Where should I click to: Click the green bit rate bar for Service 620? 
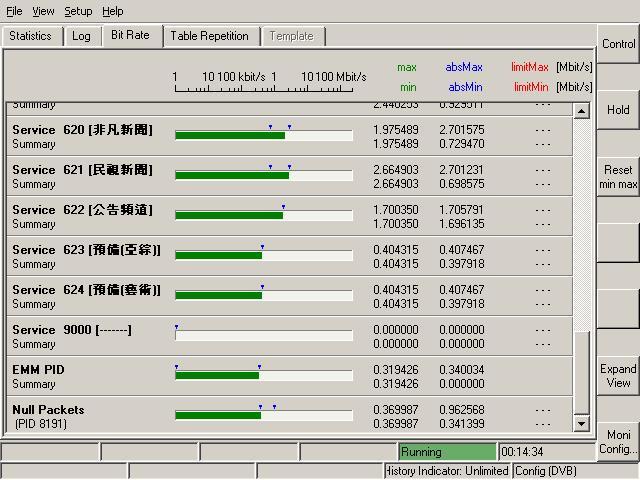tap(229, 135)
